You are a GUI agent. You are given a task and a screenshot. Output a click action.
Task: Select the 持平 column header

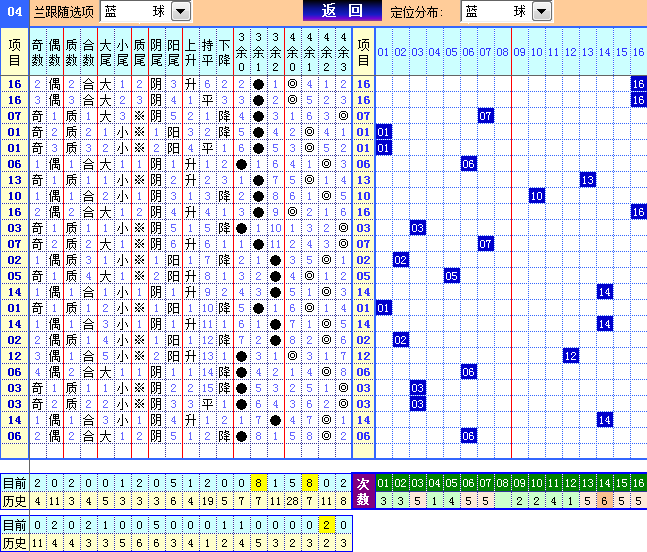[x=207, y=52]
